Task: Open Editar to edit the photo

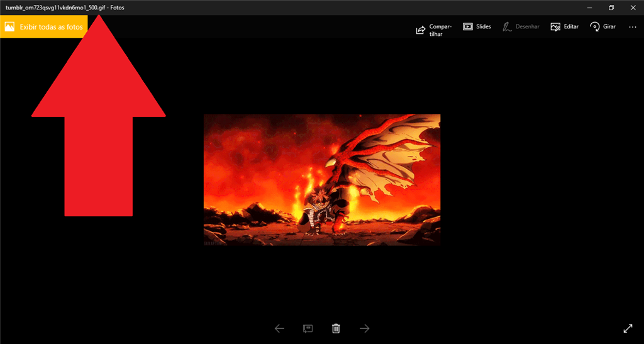Action: coord(564,26)
